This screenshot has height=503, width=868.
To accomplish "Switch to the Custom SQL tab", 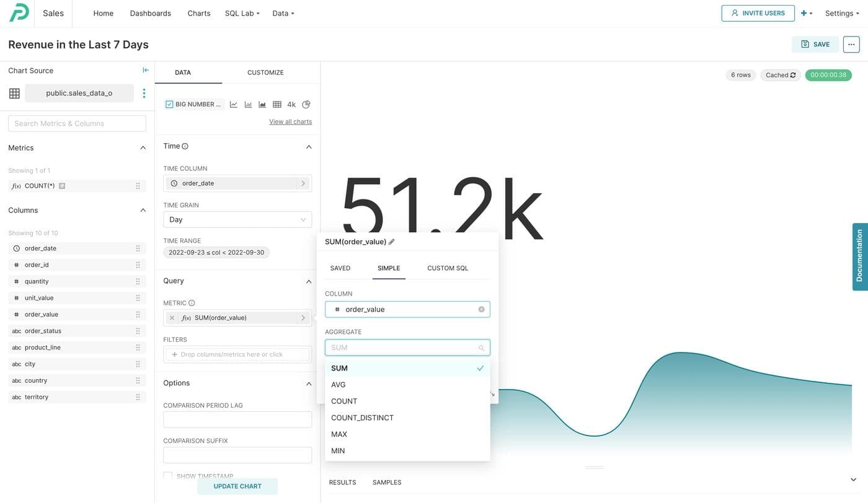I will (x=448, y=268).
